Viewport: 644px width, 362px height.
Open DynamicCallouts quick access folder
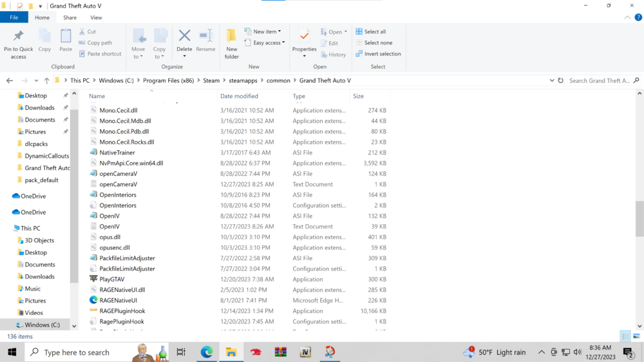point(46,156)
